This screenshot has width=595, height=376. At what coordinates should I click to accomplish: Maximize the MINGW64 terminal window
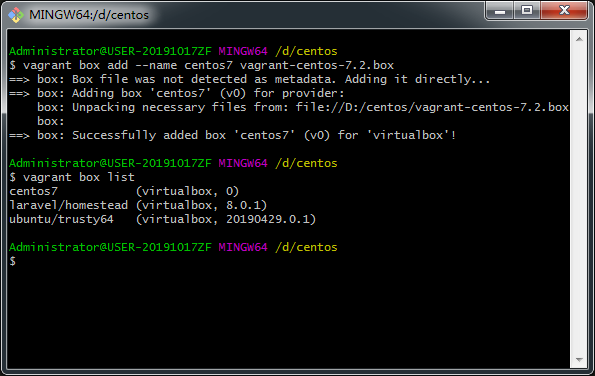527,11
